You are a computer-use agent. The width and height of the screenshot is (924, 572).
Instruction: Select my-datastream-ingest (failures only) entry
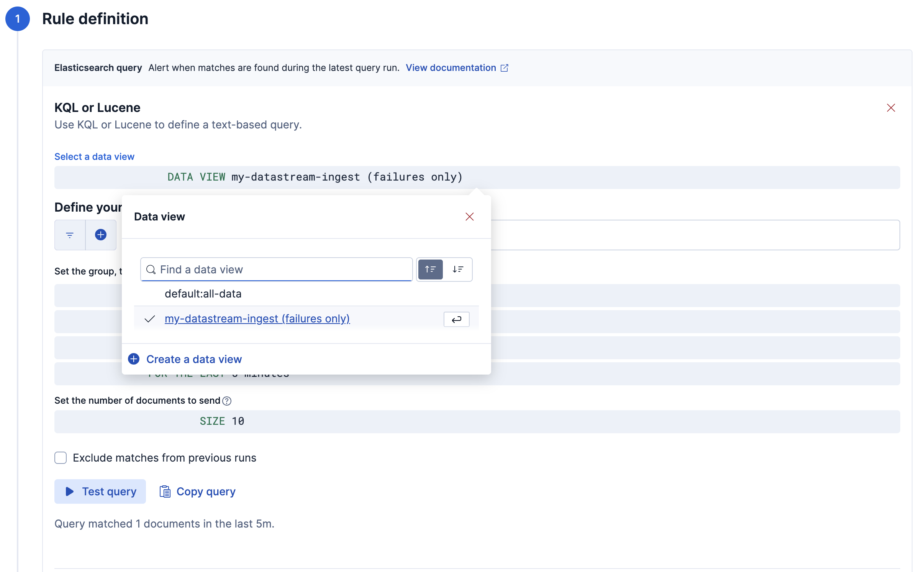tap(257, 319)
